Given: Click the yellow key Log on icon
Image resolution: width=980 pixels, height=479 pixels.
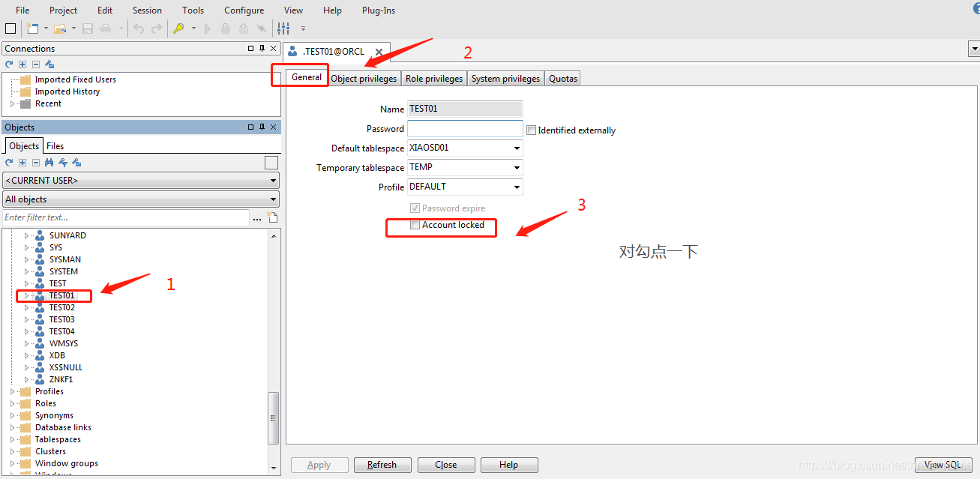Looking at the screenshot, I should pos(178,28).
